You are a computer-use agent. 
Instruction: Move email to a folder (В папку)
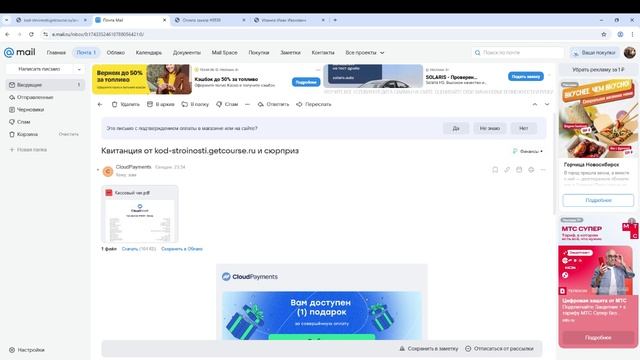pos(195,104)
